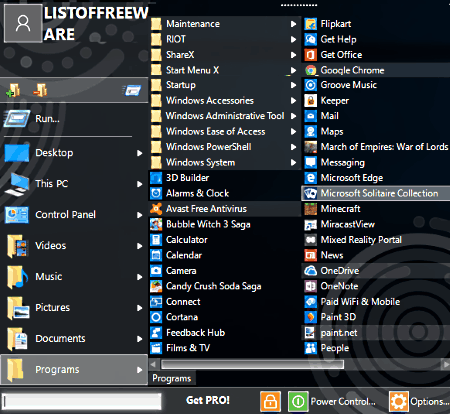Screen dimensions: 450x414
Task: Click the user account avatar icon
Action: tap(23, 24)
